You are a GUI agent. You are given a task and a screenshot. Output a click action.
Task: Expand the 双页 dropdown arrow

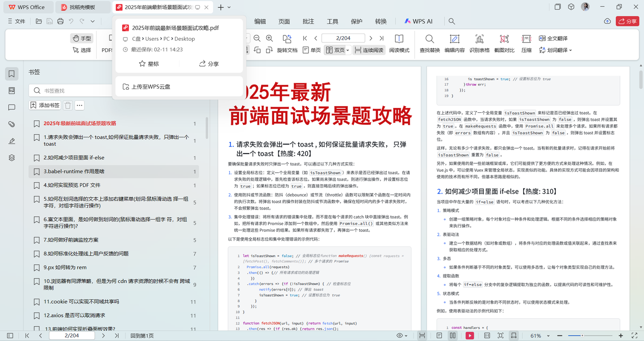click(x=347, y=51)
